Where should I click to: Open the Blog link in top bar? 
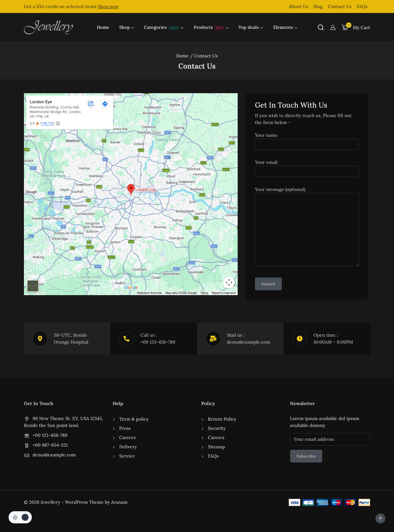pyautogui.click(x=318, y=7)
